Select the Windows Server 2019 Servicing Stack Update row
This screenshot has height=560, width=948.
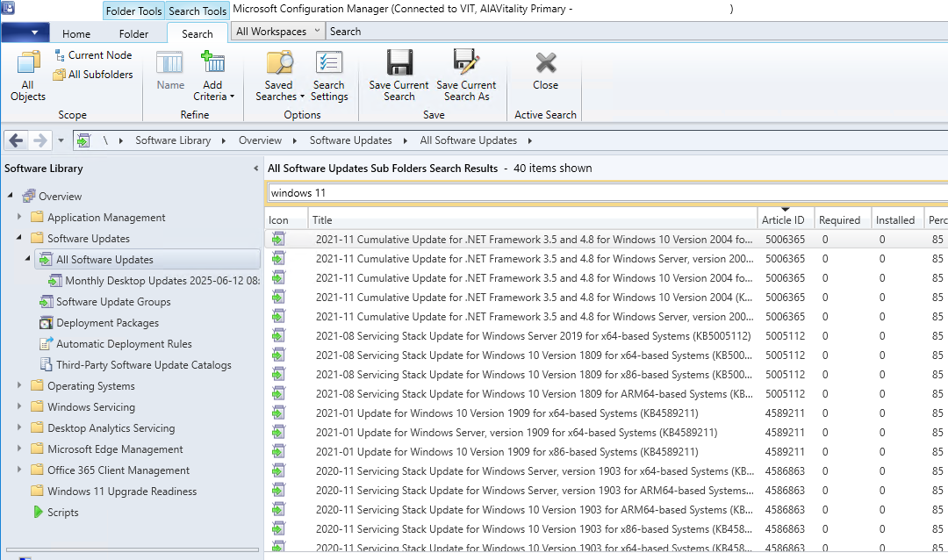click(x=607, y=335)
